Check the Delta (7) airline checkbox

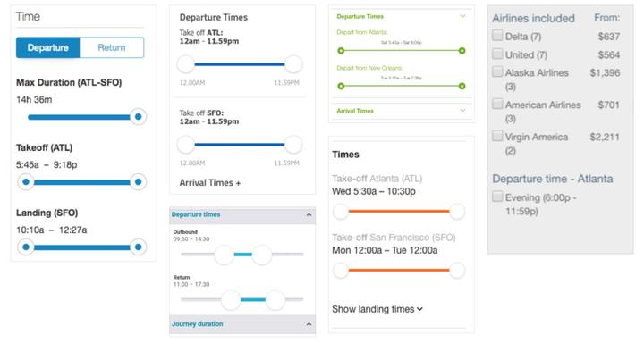tap(497, 36)
